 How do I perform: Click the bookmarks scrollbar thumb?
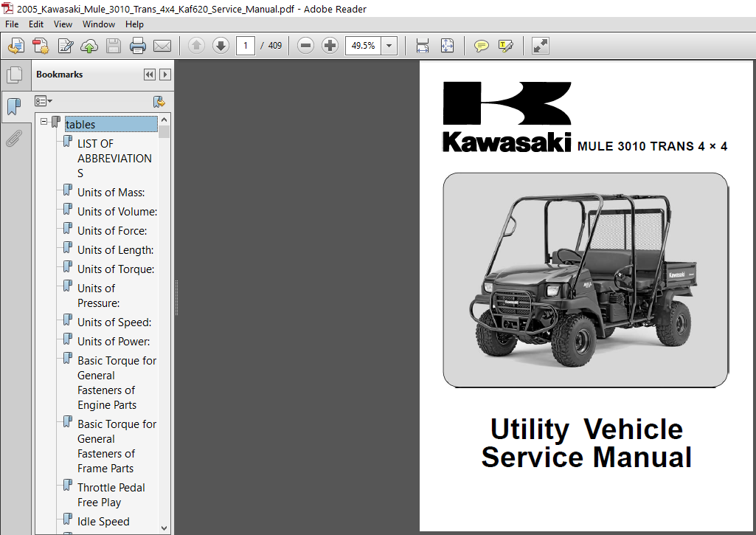[164, 131]
